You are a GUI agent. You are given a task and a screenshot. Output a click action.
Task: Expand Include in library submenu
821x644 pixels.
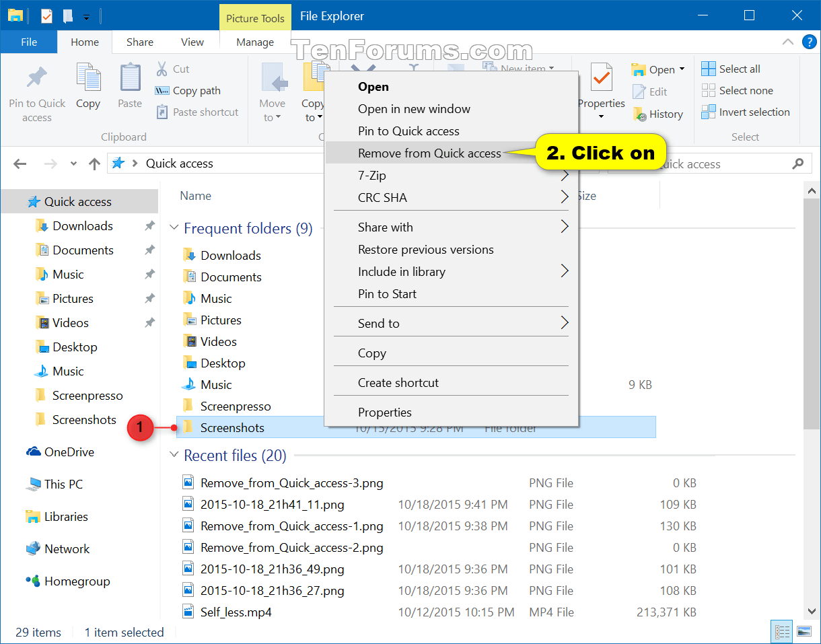click(x=451, y=272)
